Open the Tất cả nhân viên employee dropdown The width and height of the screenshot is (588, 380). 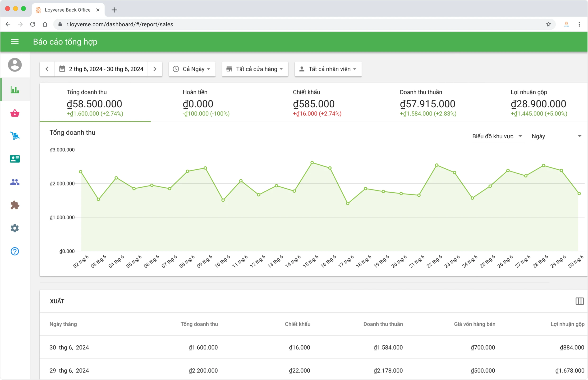pyautogui.click(x=328, y=69)
